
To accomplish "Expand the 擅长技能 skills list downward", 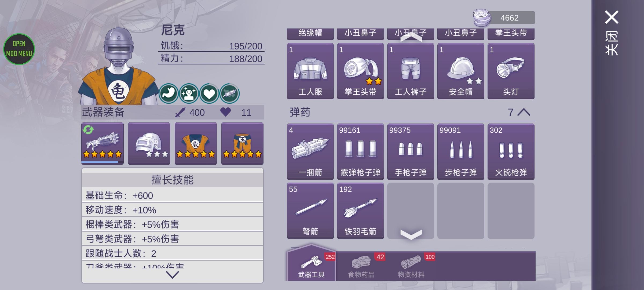I will point(172,275).
